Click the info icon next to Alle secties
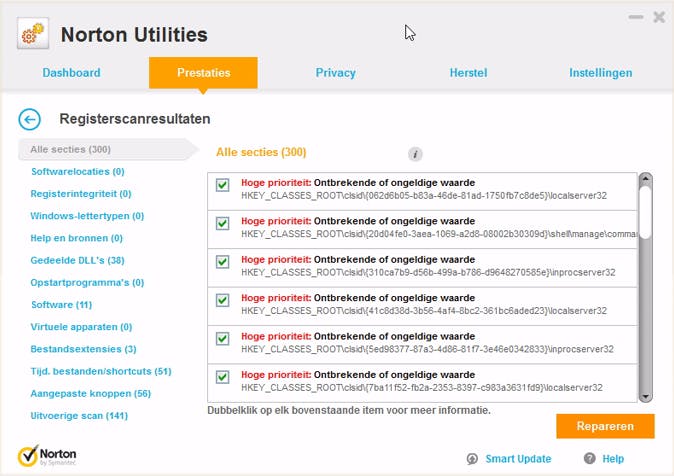The height and width of the screenshot is (476, 674). (416, 154)
